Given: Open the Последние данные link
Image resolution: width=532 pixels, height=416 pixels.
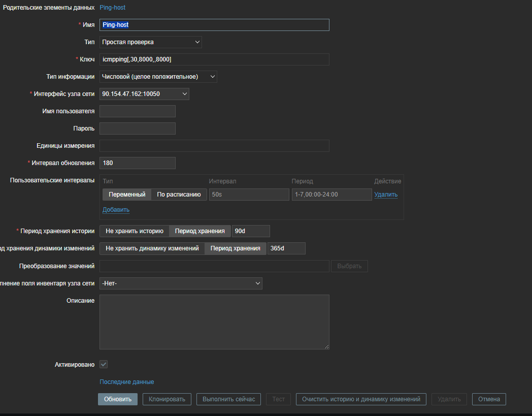Looking at the screenshot, I should 126,382.
